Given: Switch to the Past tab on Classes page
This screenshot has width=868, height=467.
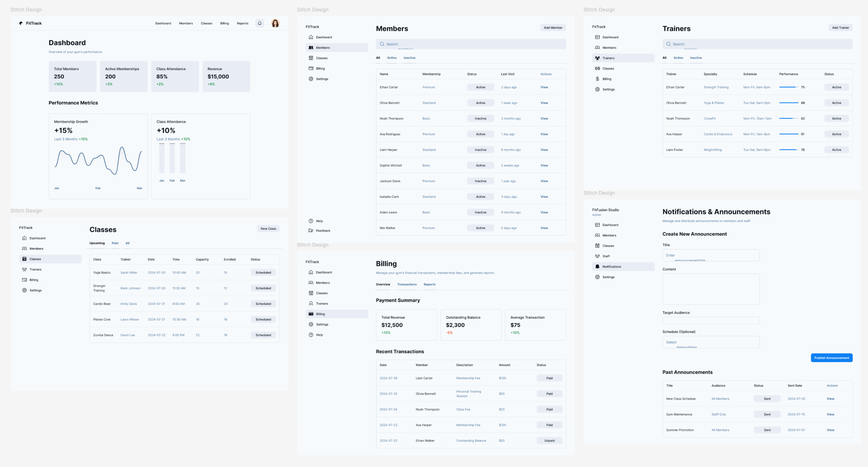Looking at the screenshot, I should 115,243.
